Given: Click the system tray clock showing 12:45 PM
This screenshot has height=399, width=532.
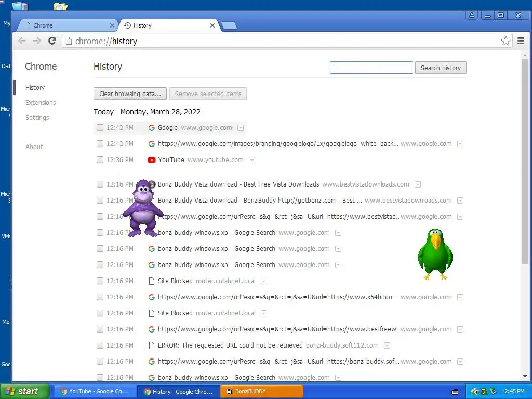Looking at the screenshot, I should pos(513,391).
